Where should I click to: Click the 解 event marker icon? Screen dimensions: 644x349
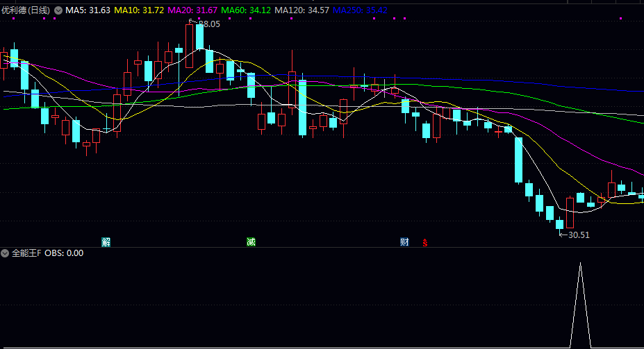tap(106, 242)
